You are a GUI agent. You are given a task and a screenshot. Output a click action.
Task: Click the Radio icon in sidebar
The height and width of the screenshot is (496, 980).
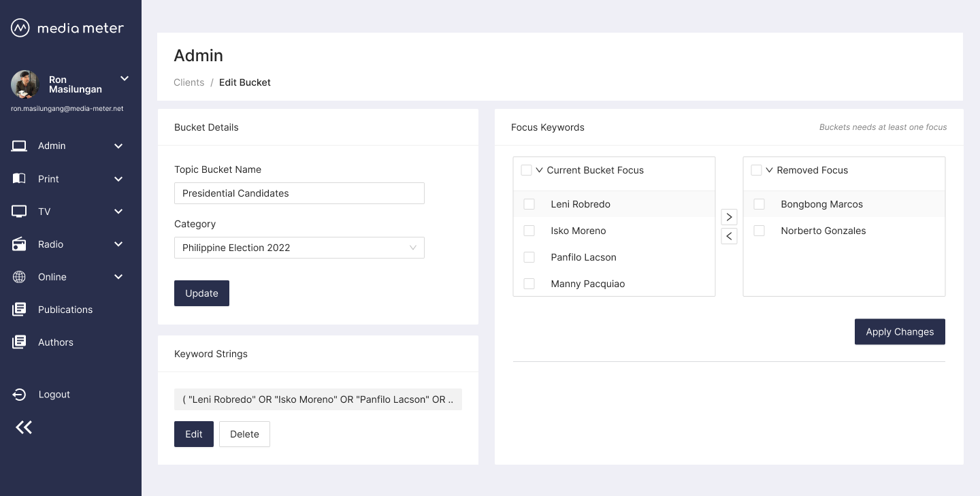click(19, 244)
